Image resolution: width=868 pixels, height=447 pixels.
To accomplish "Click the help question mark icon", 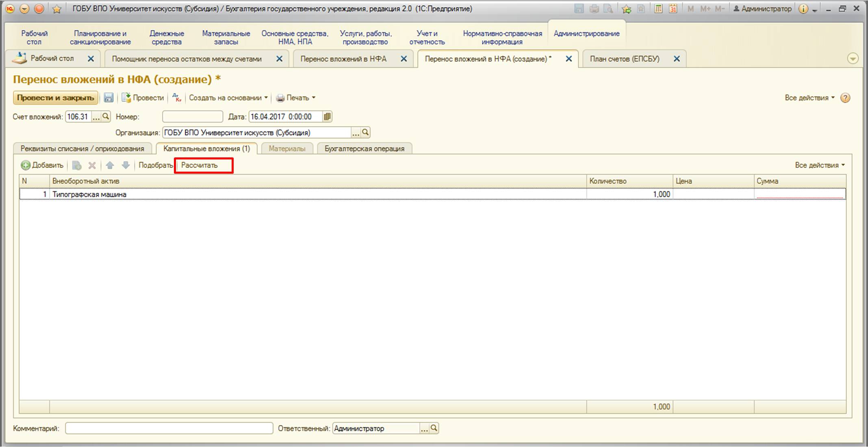I will (845, 98).
